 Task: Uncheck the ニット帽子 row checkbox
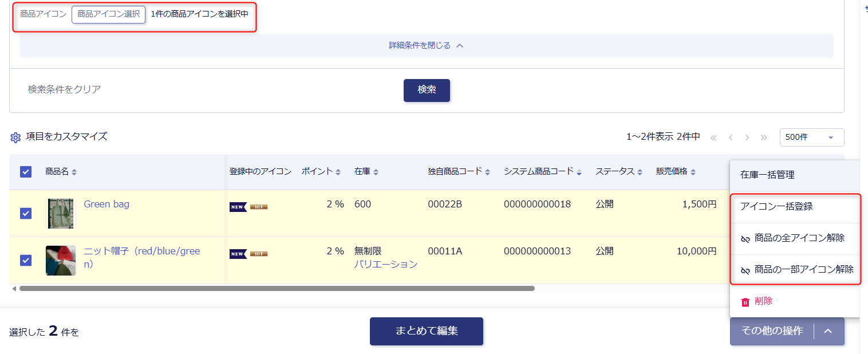click(x=26, y=260)
